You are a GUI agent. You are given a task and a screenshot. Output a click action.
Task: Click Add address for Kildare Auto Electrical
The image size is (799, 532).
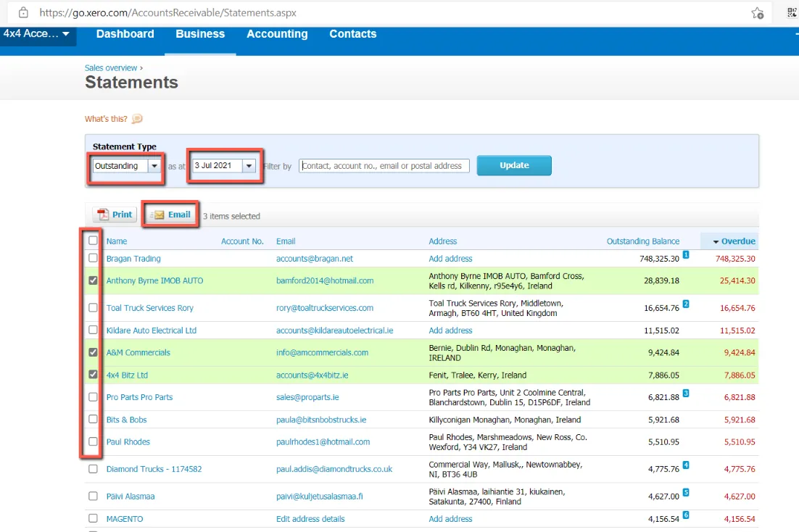[450, 331]
